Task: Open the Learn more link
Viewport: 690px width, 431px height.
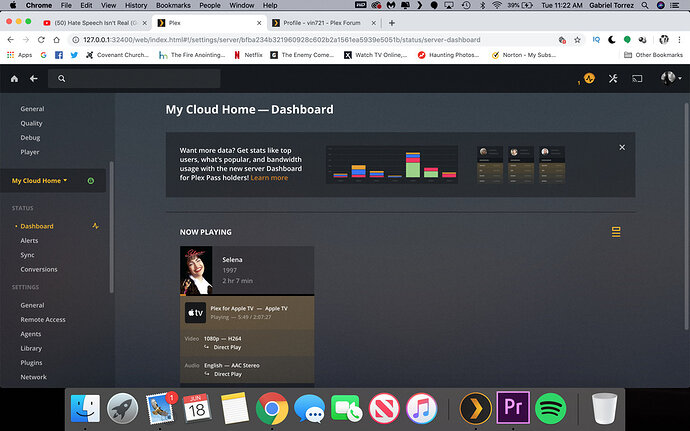Action: tap(269, 178)
